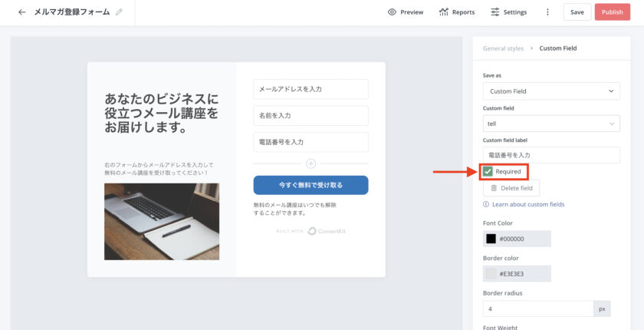Open the Reports menu item

point(457,12)
